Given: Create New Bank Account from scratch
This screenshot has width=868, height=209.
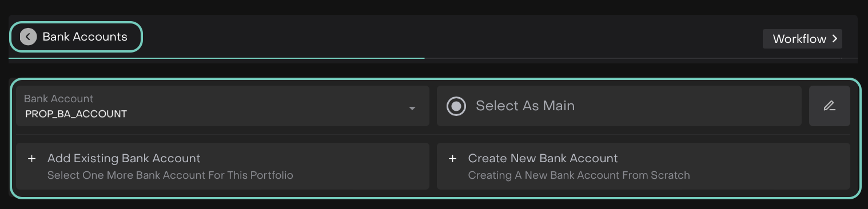Looking at the screenshot, I should tap(643, 166).
